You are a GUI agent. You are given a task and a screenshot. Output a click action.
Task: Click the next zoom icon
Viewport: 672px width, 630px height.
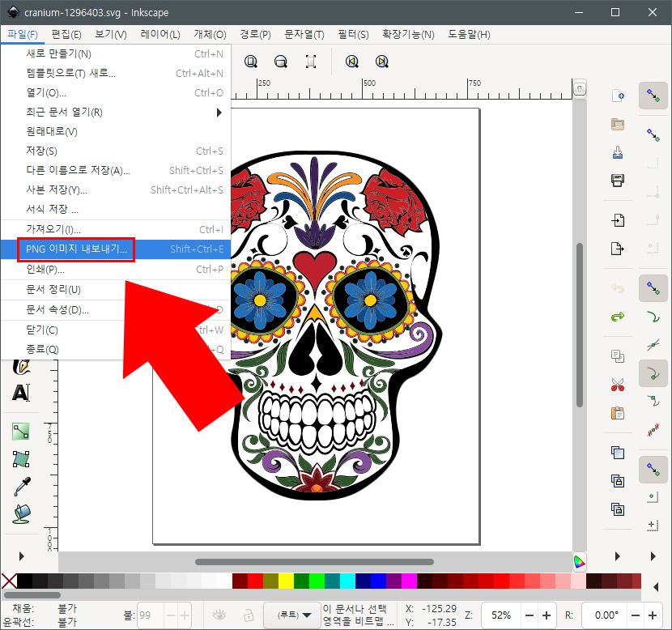click(382, 62)
